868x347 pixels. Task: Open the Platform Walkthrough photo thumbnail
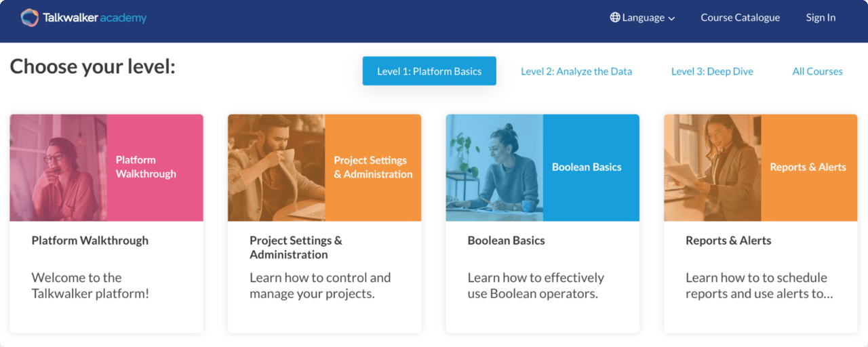point(58,167)
